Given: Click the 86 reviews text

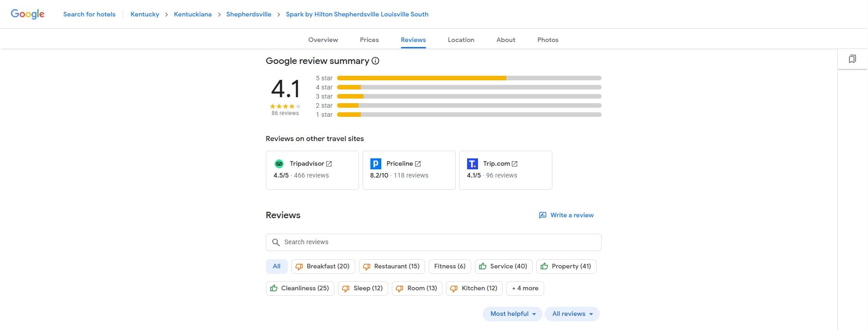Looking at the screenshot, I should pos(285,113).
